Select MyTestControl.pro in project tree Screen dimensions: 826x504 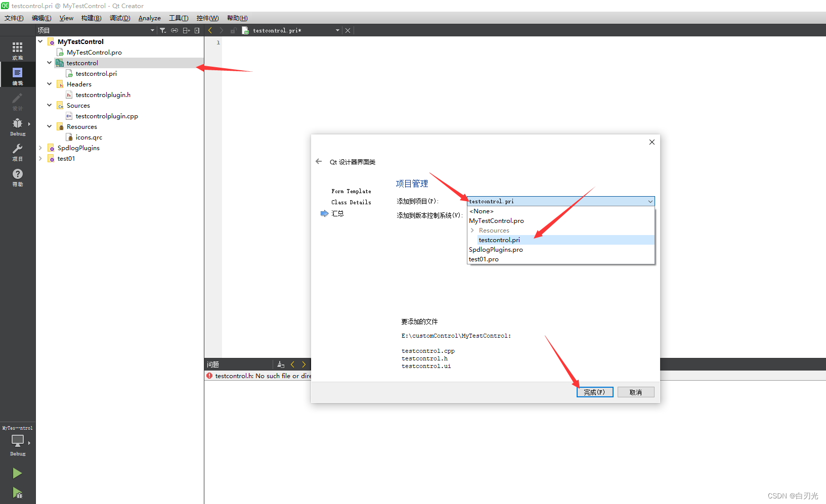point(94,52)
